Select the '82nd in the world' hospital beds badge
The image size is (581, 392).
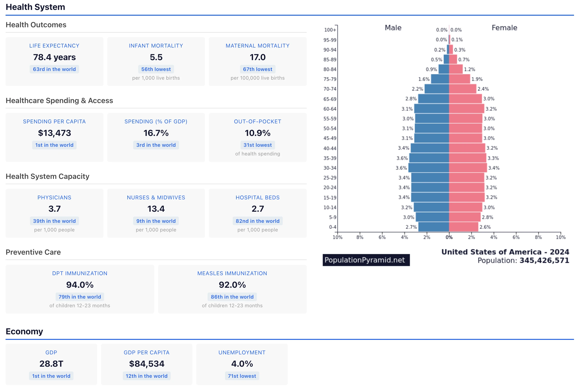pyautogui.click(x=257, y=221)
